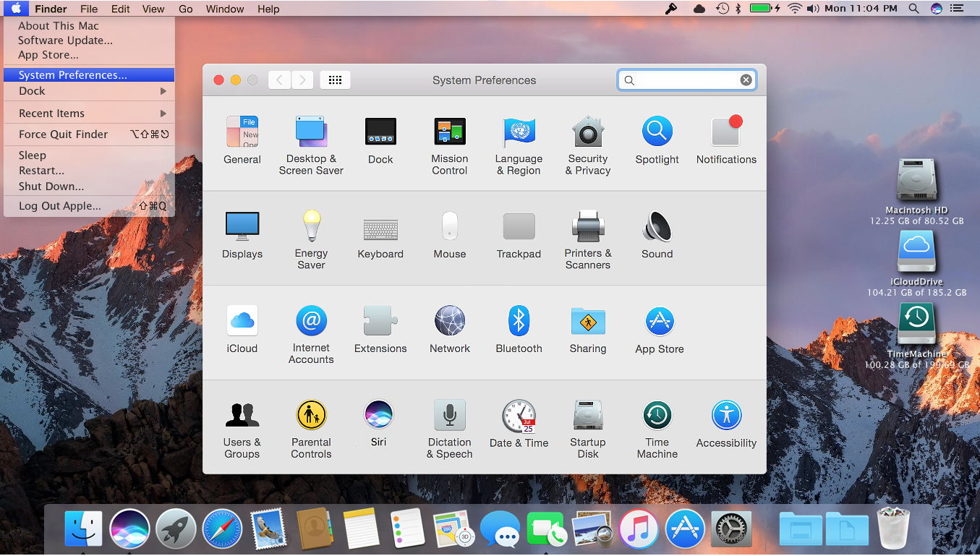Open Displays preferences
980x556 pixels.
click(242, 235)
